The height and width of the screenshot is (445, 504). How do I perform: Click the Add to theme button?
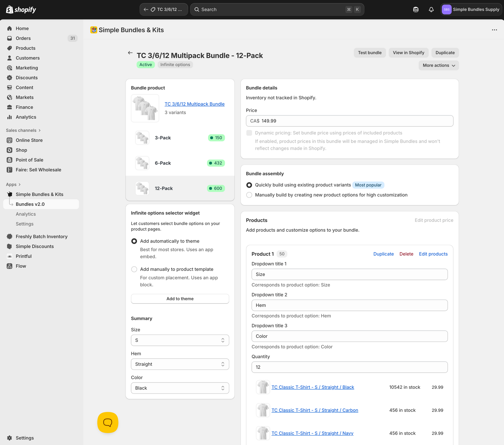pyautogui.click(x=180, y=299)
